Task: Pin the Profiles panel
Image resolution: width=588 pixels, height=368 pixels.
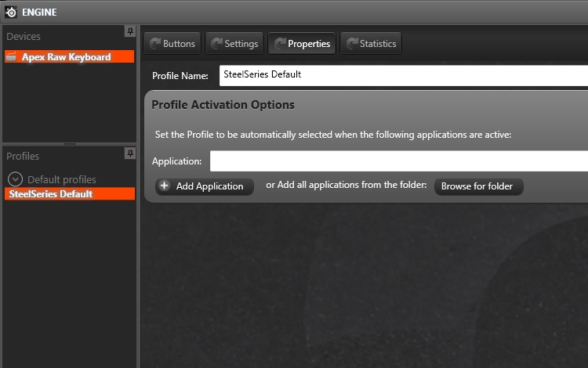Action: click(129, 153)
